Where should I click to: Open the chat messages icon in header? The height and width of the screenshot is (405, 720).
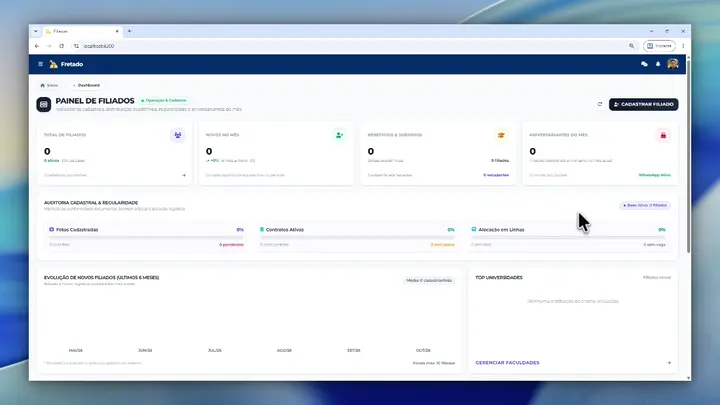click(x=644, y=64)
